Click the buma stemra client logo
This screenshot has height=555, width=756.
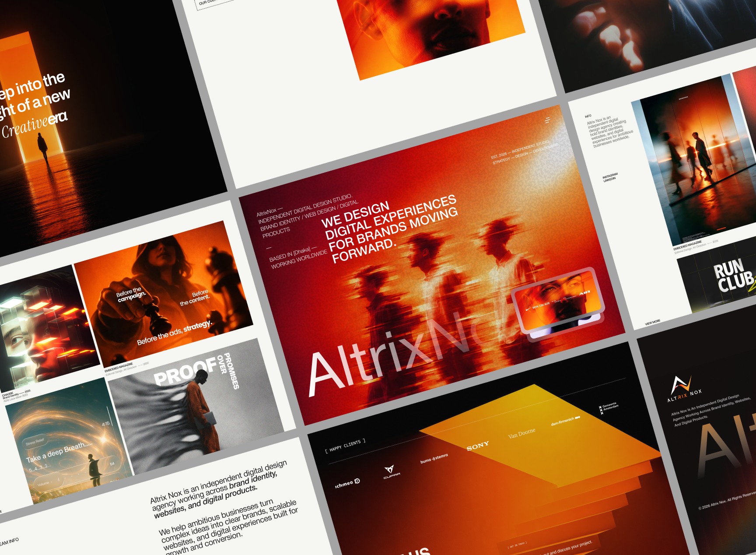434,458
